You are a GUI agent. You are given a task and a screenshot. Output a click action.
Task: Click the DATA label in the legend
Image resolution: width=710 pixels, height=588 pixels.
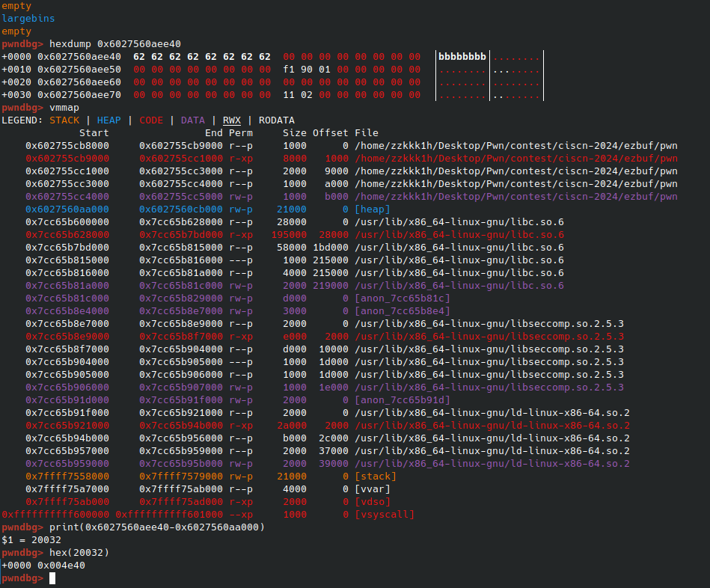[192, 120]
